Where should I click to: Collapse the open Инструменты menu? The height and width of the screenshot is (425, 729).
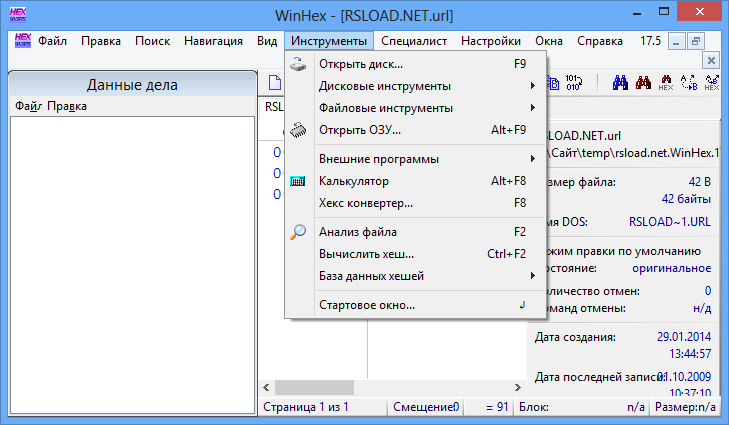[329, 41]
